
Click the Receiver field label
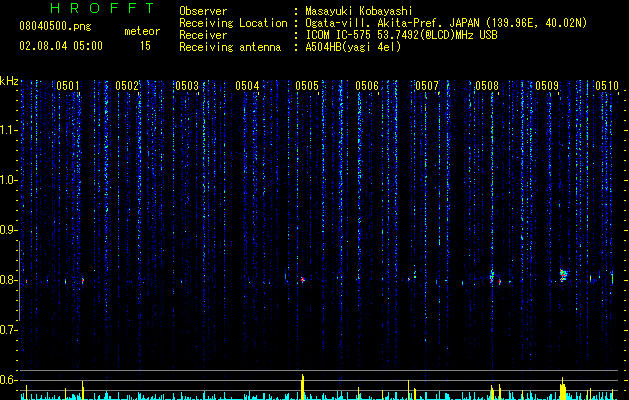pos(203,35)
